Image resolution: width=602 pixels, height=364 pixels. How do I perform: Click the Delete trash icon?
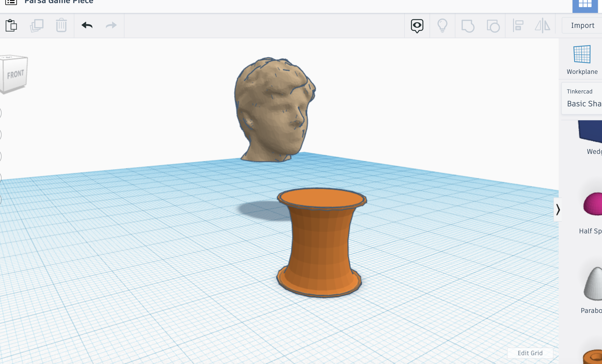click(61, 25)
